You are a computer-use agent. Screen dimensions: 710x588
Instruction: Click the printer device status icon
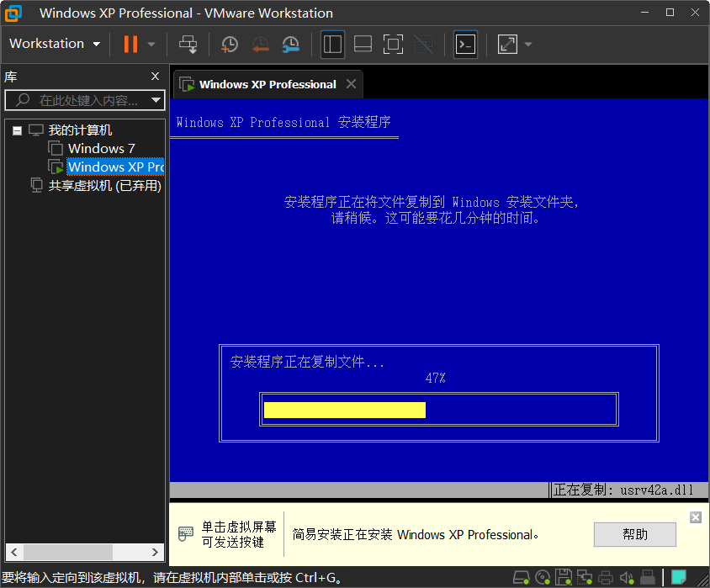pos(607,578)
